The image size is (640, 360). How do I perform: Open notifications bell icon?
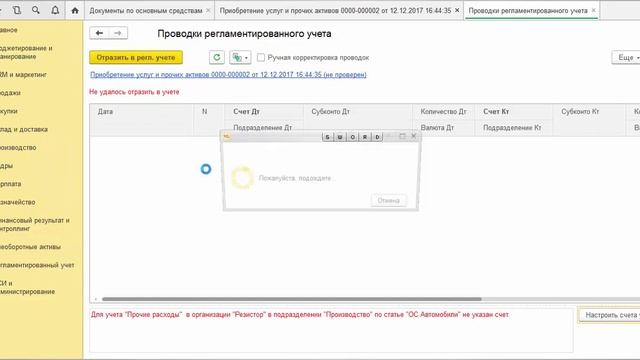55,10
